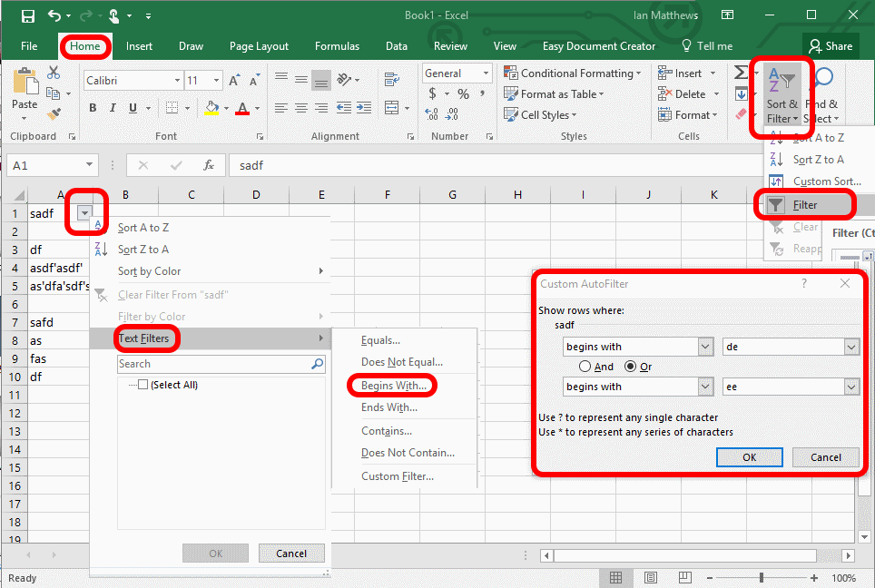Increase font size with the large A icon

234,81
